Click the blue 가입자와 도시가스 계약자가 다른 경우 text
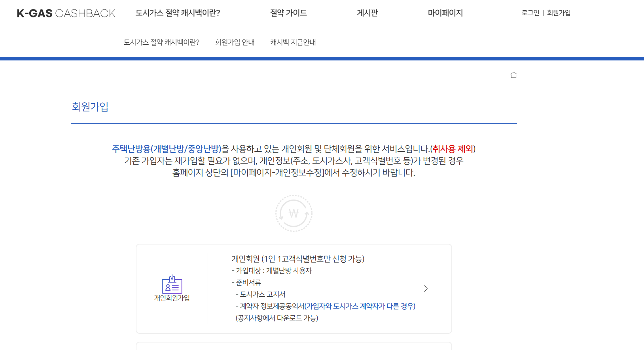 [360, 306]
